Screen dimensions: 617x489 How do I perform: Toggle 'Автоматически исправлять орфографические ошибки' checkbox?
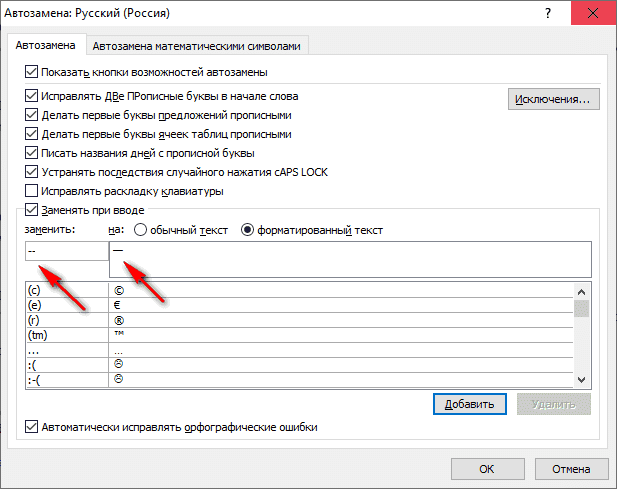tap(30, 427)
